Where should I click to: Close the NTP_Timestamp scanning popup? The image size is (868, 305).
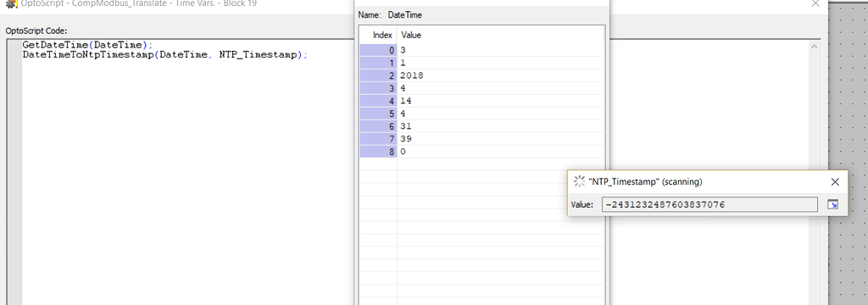tap(835, 181)
